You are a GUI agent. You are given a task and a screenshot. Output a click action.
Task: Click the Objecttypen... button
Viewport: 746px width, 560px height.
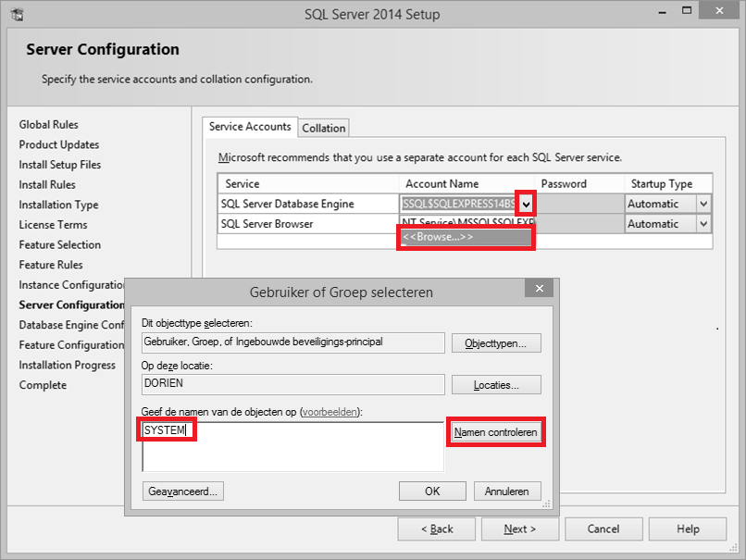(x=495, y=342)
